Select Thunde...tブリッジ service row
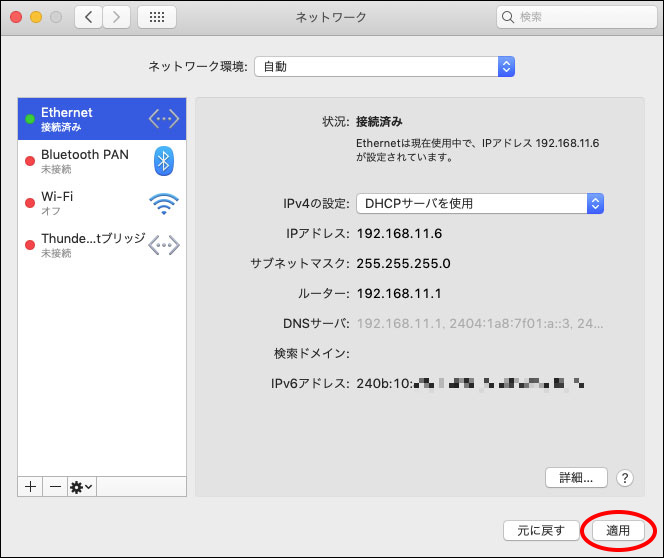Screen dimensions: 664x558 (x=102, y=245)
